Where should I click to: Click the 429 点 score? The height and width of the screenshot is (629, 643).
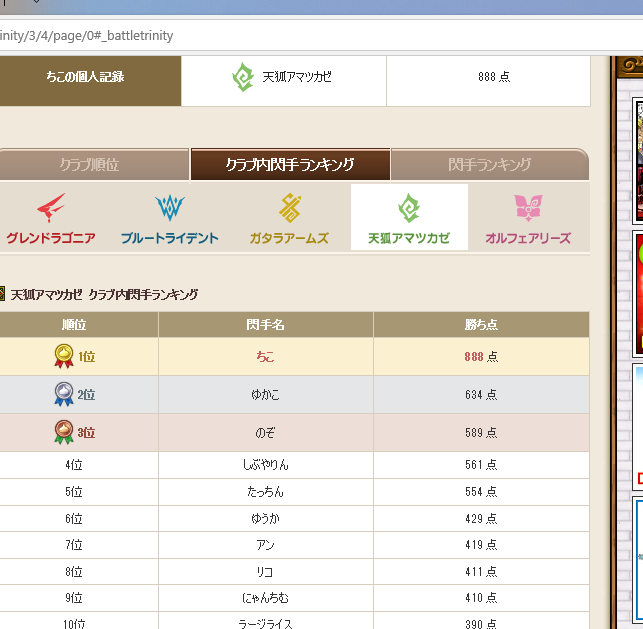481,519
